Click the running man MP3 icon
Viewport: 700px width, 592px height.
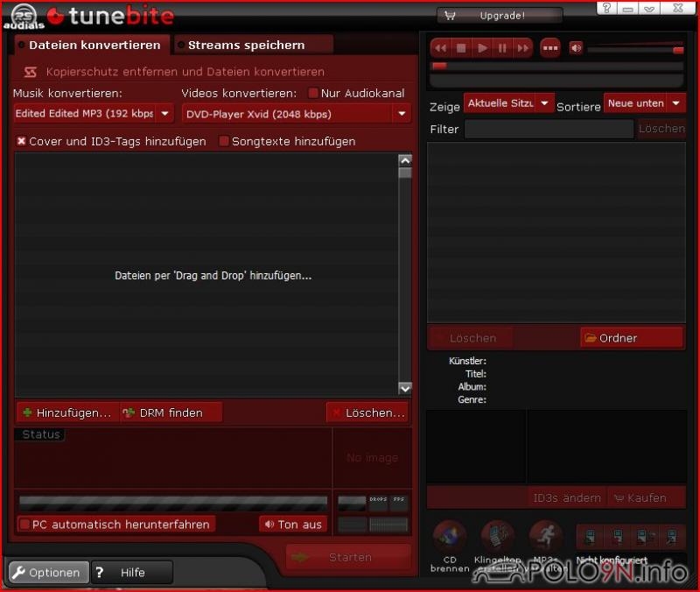(546, 537)
